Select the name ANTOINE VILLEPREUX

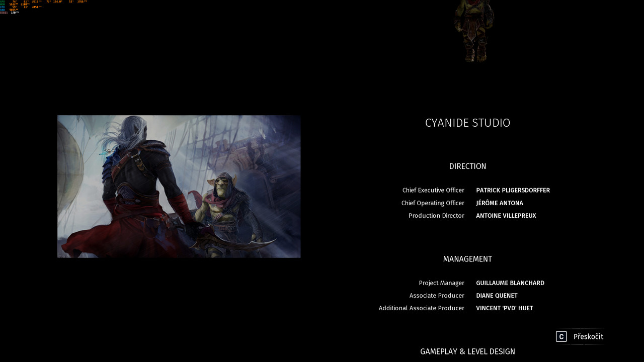tap(506, 216)
